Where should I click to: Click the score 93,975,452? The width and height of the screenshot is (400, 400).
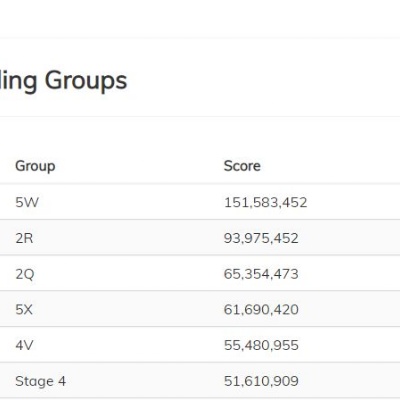coord(261,238)
